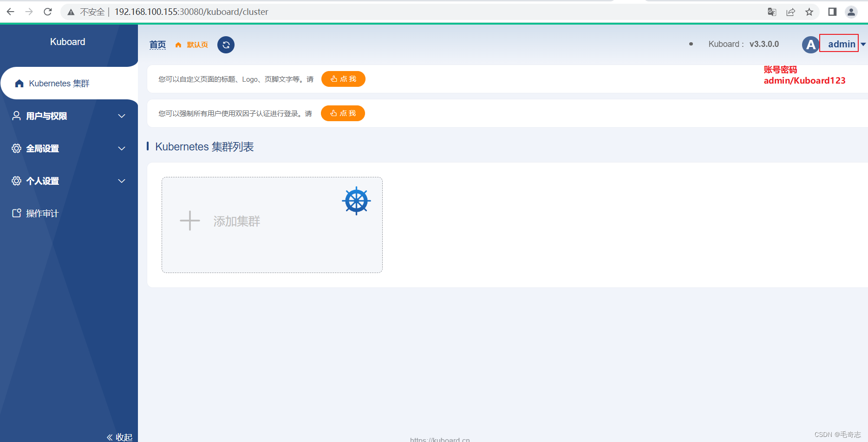The height and width of the screenshot is (442, 868).
Task: Click the home icon beside Kubernetes 集群
Action: coord(19,84)
